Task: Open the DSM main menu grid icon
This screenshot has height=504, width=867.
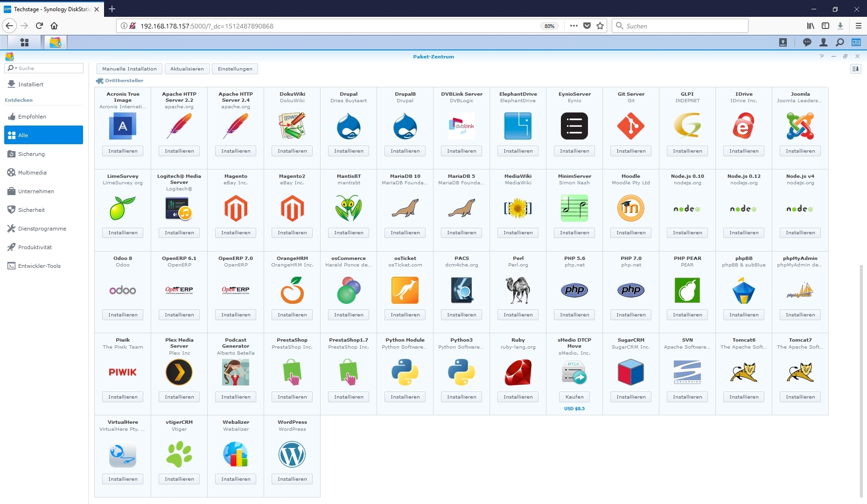Action: (24, 42)
